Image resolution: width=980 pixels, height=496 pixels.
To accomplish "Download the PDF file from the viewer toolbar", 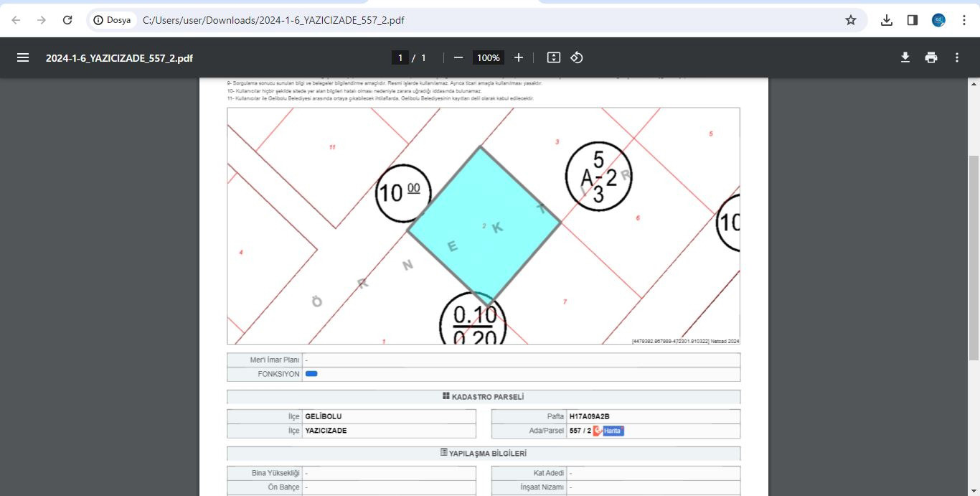I will point(905,57).
